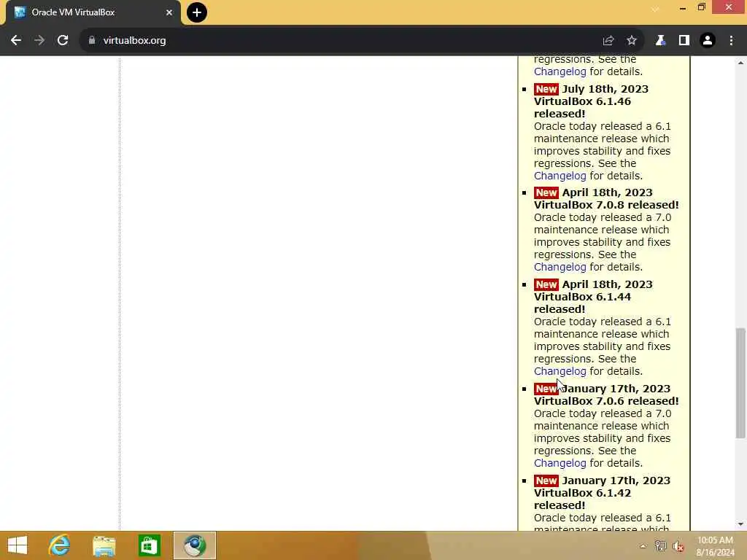Close the Oracle VM VirtualBox tab
747x560 pixels.
[169, 12]
